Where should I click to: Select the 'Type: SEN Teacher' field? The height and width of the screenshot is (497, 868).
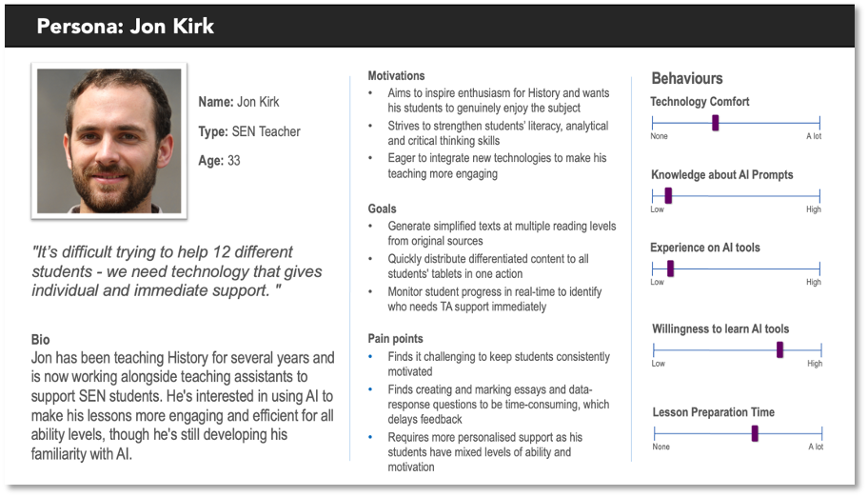(x=249, y=131)
